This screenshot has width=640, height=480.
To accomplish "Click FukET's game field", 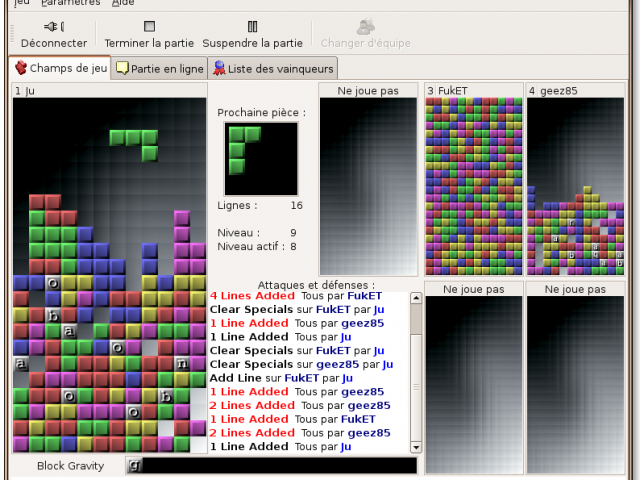I will click(x=473, y=186).
